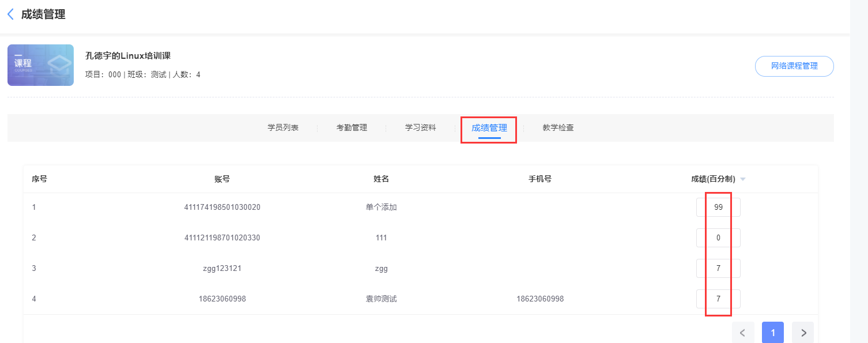The width and height of the screenshot is (868, 343).
Task: Edit score input for 袁帅测试
Action: point(718,299)
